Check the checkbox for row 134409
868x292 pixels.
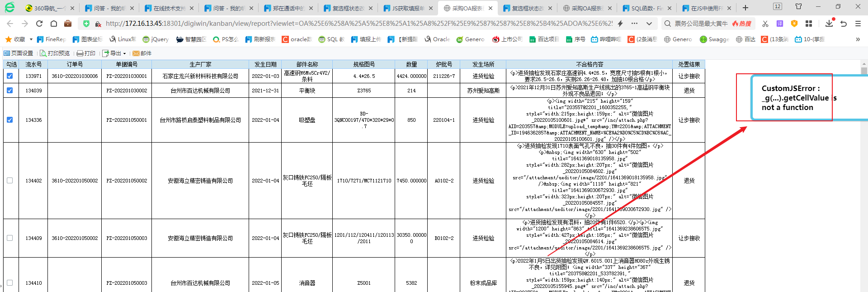pos(10,238)
